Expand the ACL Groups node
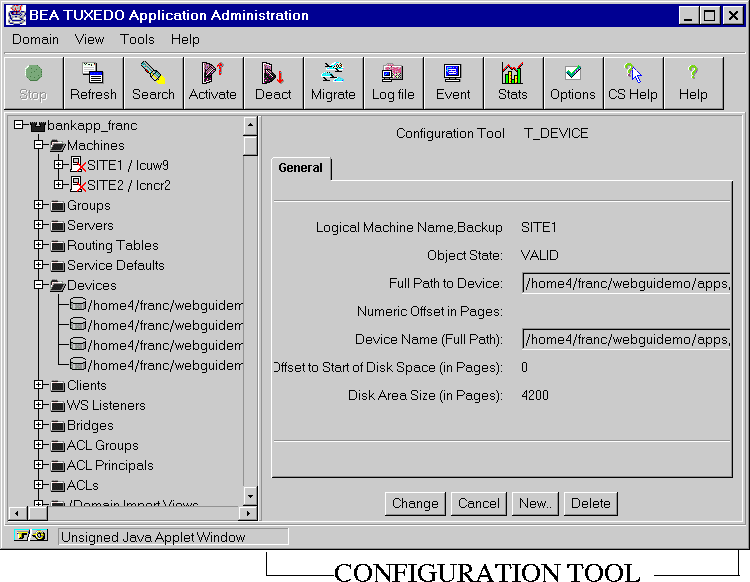750x582 pixels. pos(38,445)
